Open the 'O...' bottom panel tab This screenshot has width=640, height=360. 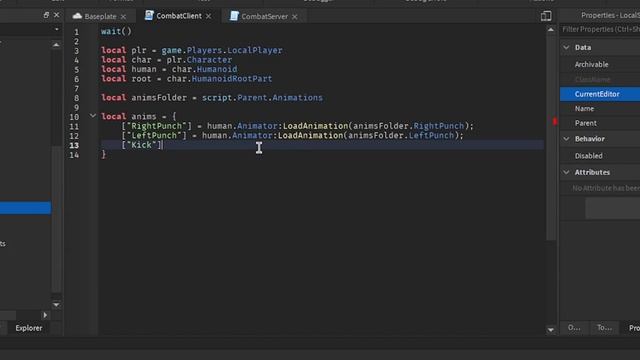(x=574, y=328)
